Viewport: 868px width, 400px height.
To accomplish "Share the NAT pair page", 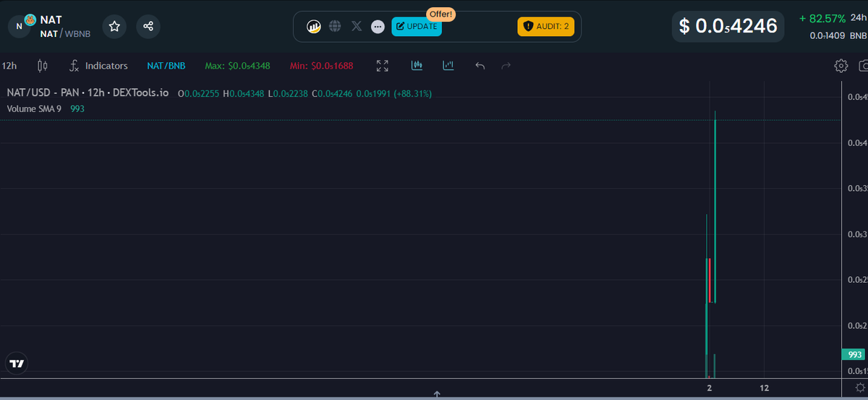I will pyautogui.click(x=148, y=27).
